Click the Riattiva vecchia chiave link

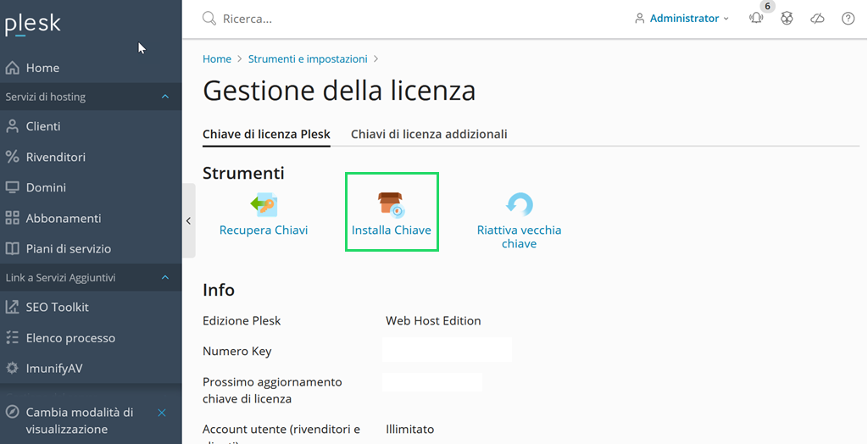520,236
